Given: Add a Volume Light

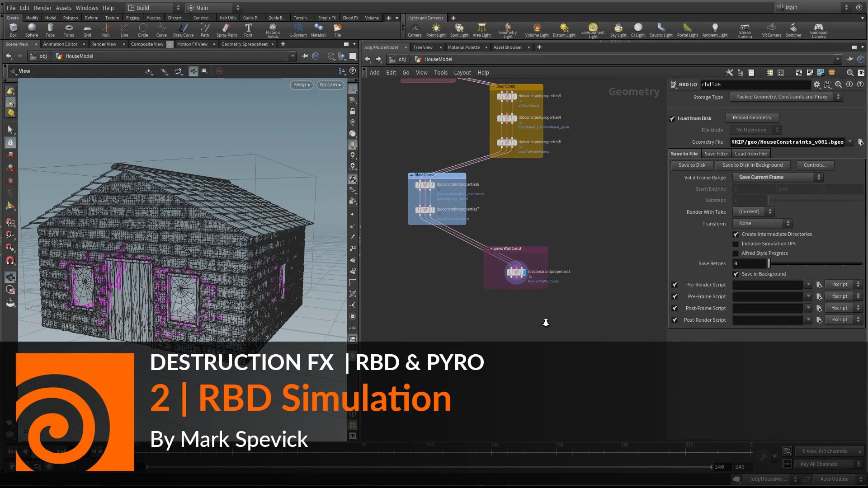Looking at the screenshot, I should pos(536,28).
